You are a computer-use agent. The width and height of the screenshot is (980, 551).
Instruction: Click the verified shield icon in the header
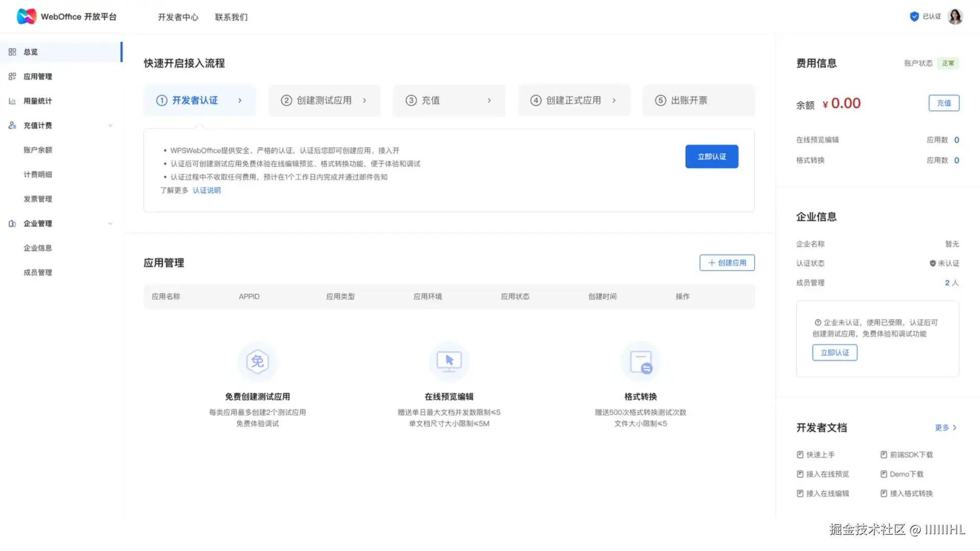(x=914, y=16)
